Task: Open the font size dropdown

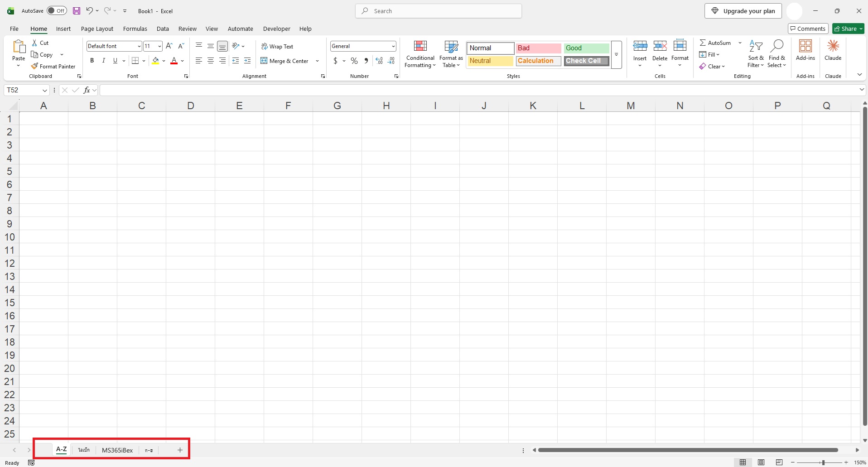Action: 159,46
